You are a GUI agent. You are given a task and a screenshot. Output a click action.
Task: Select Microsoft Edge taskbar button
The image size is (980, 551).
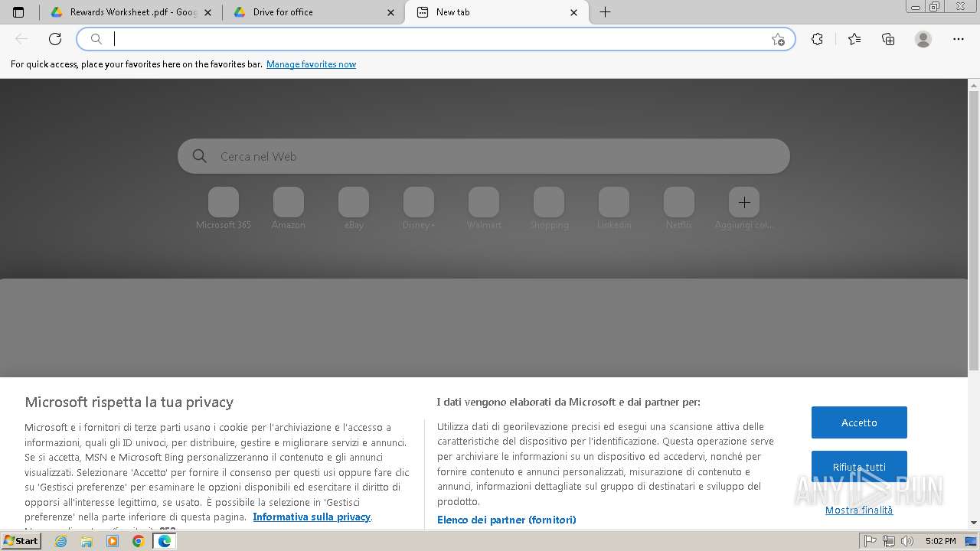click(x=164, y=541)
